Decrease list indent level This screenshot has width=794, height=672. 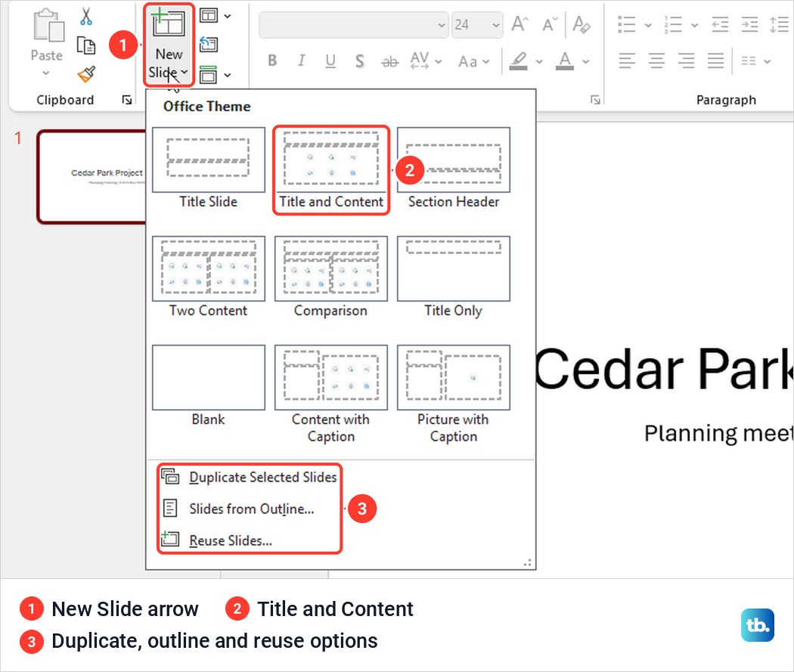pyautogui.click(x=720, y=24)
